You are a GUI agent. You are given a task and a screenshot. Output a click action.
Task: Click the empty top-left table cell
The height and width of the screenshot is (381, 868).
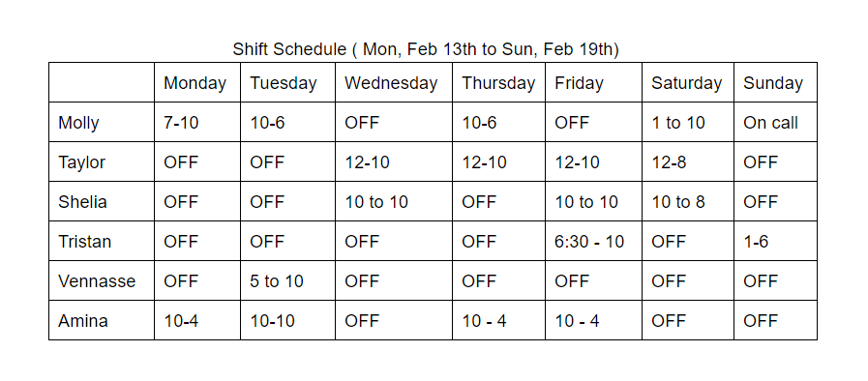coord(102,82)
